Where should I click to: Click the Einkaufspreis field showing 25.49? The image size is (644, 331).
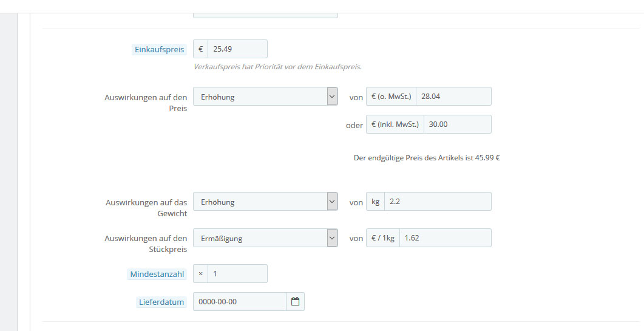[237, 49]
